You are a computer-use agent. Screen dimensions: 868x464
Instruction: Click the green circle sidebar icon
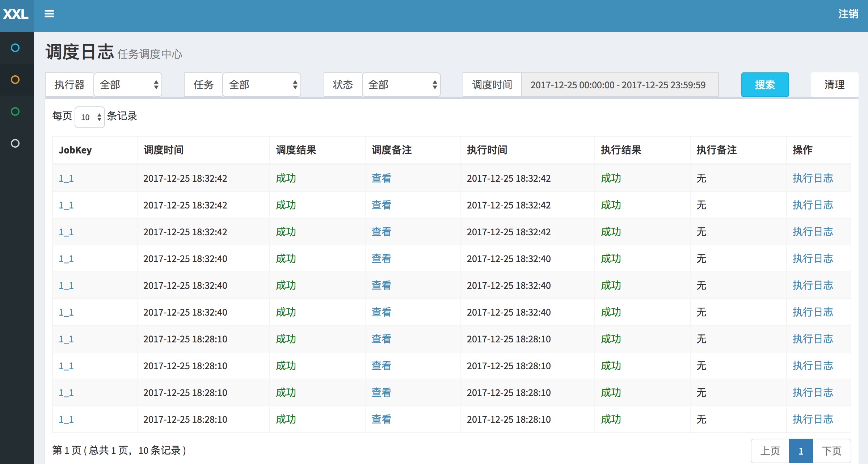[x=15, y=111]
